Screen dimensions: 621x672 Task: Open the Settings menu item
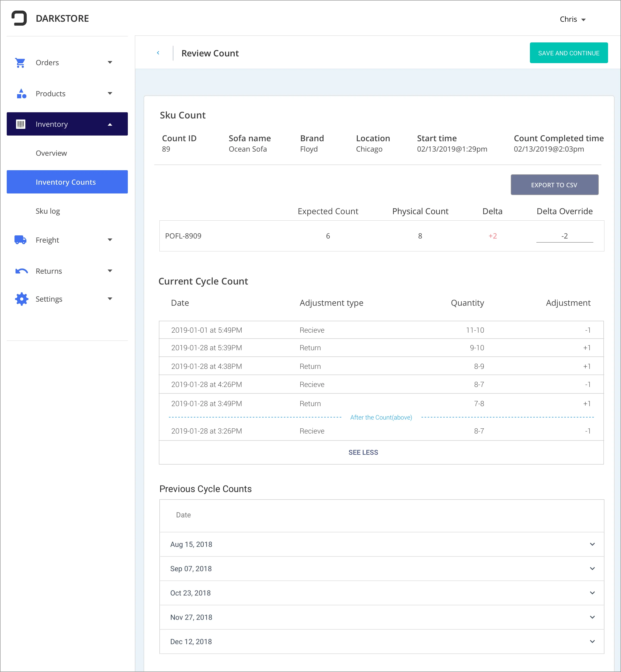point(67,298)
